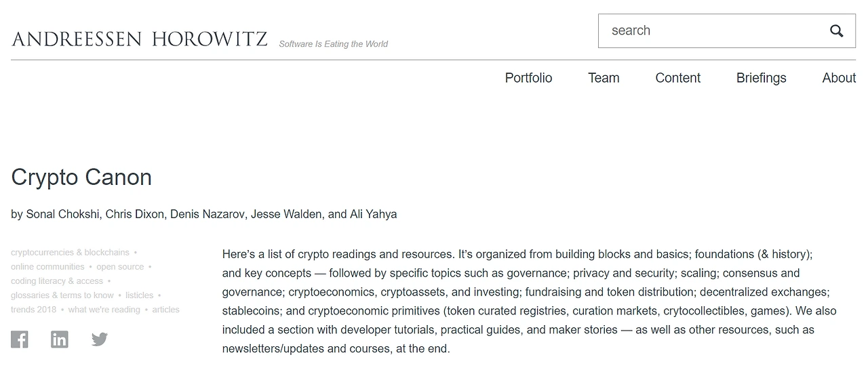The height and width of the screenshot is (376, 868).
Task: Open the coding literacy & access tag
Action: tap(57, 281)
